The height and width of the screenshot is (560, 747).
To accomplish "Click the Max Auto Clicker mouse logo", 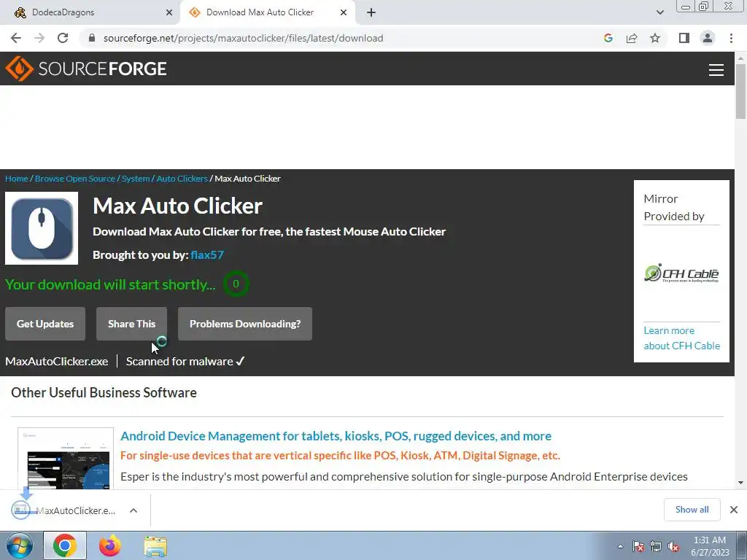I will click(42, 228).
